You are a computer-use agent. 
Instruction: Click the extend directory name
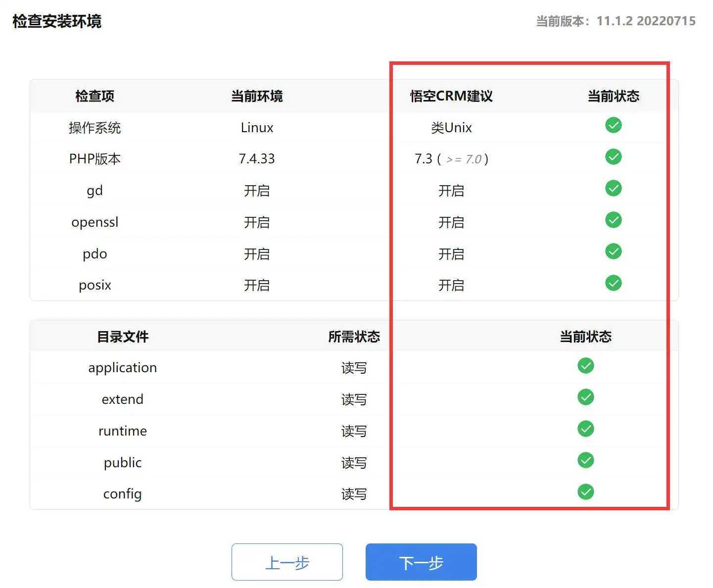[x=123, y=399]
